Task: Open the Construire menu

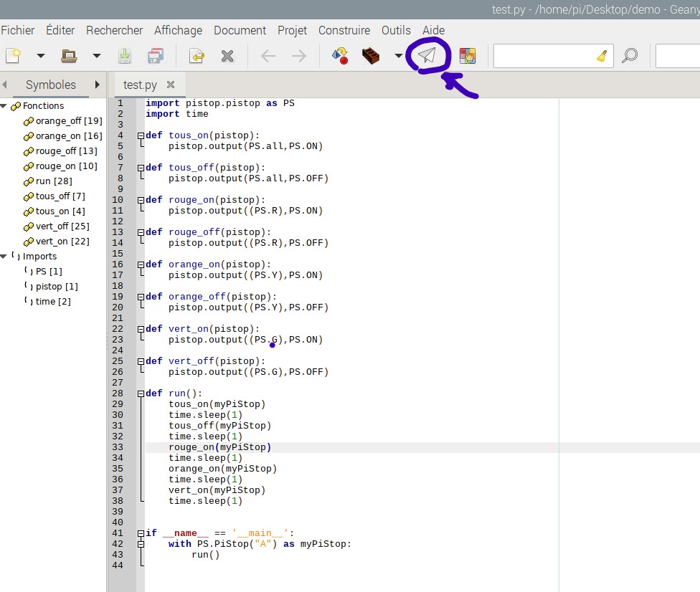Action: (344, 30)
